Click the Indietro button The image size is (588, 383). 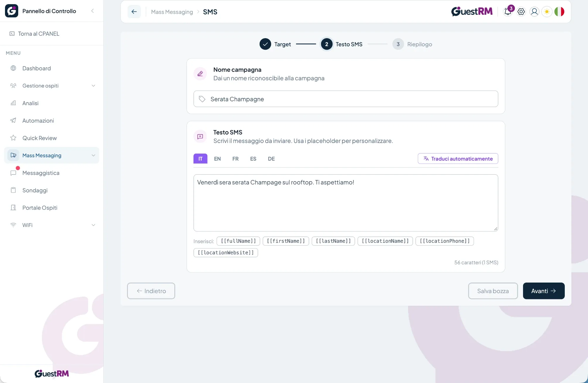151,291
